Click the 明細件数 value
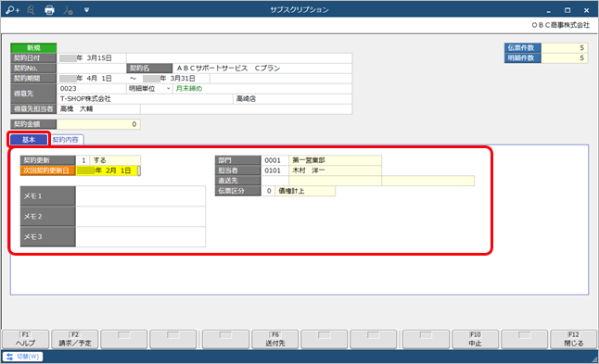Viewport: 599px width, 364px height. pyautogui.click(x=565, y=58)
